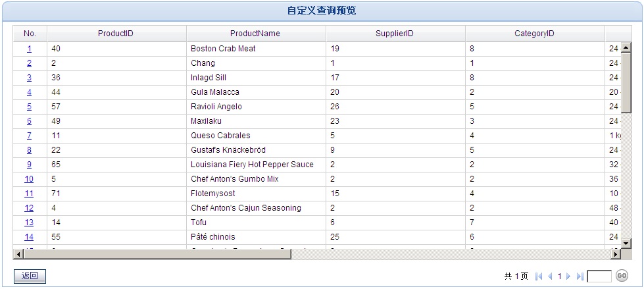Open row number 1 link
This screenshot has width=644, height=289.
tap(29, 49)
